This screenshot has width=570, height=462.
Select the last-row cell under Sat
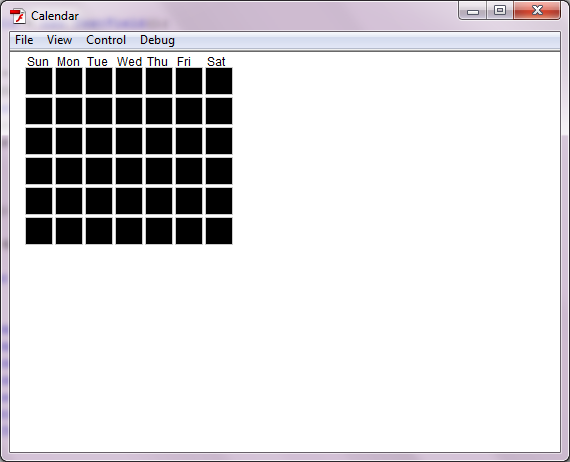coord(219,231)
